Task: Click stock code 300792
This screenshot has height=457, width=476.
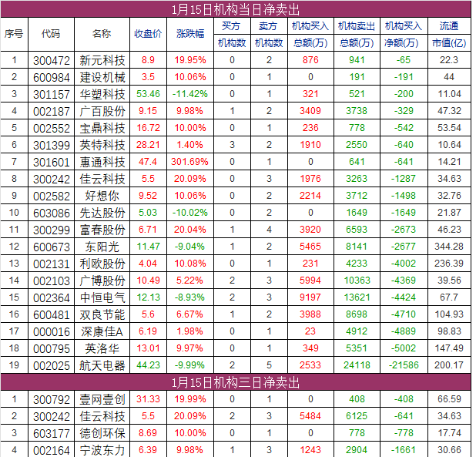Action: point(52,400)
